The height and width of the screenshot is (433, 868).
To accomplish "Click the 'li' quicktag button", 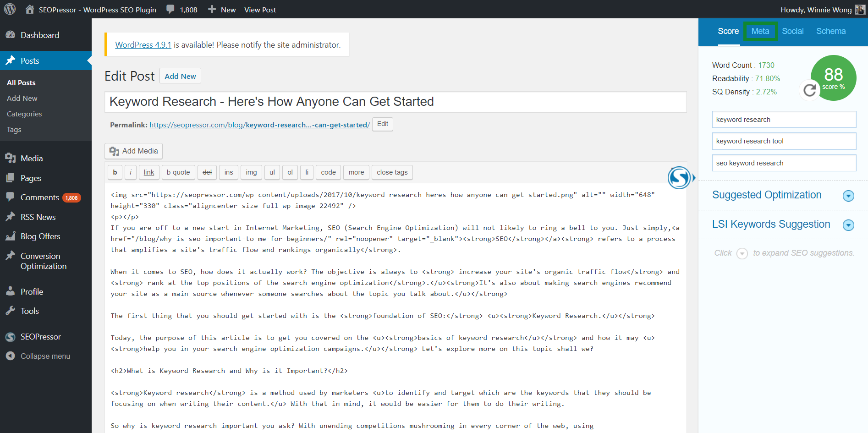I will 307,172.
